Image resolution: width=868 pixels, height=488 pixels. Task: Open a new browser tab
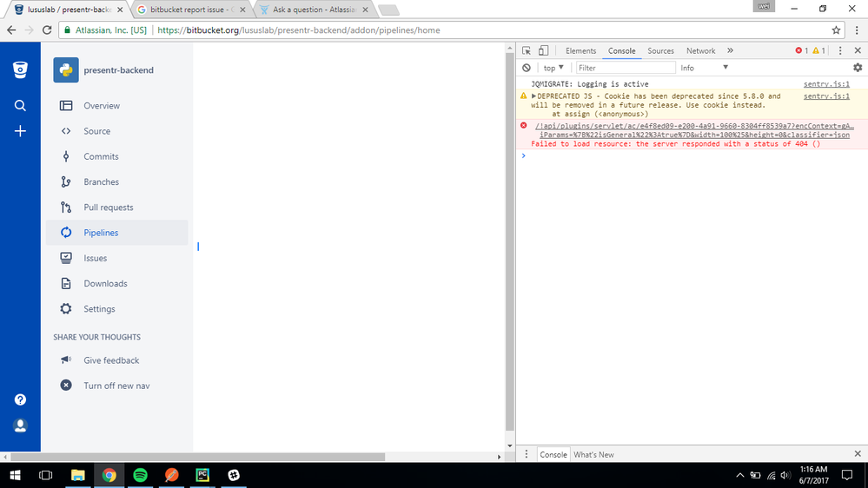388,10
